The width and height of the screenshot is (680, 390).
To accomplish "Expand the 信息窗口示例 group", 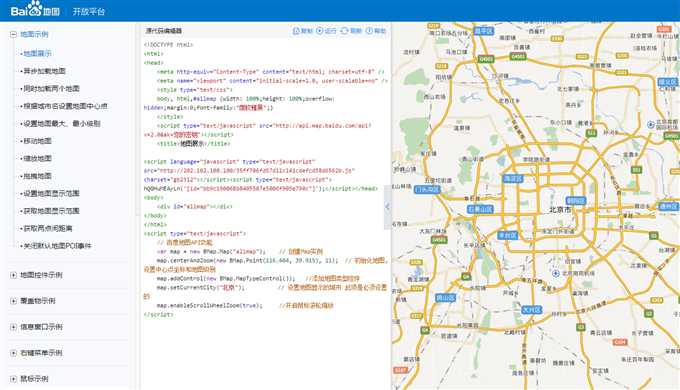I will [x=13, y=327].
